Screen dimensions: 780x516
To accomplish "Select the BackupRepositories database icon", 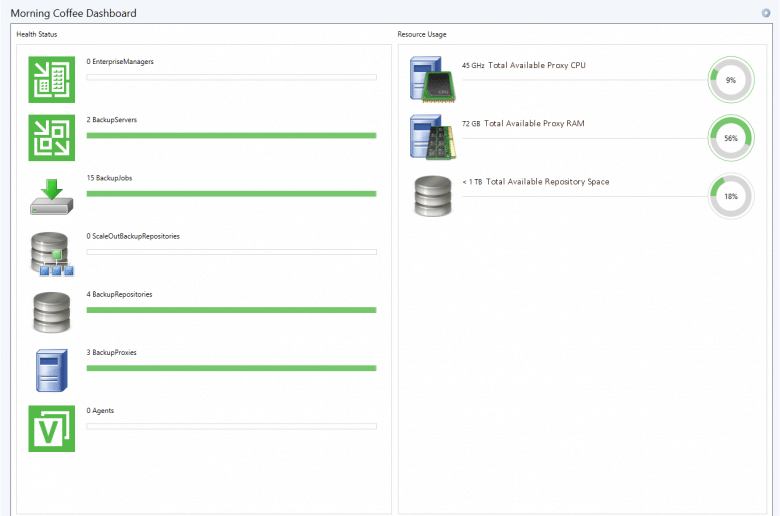I will coord(52,312).
